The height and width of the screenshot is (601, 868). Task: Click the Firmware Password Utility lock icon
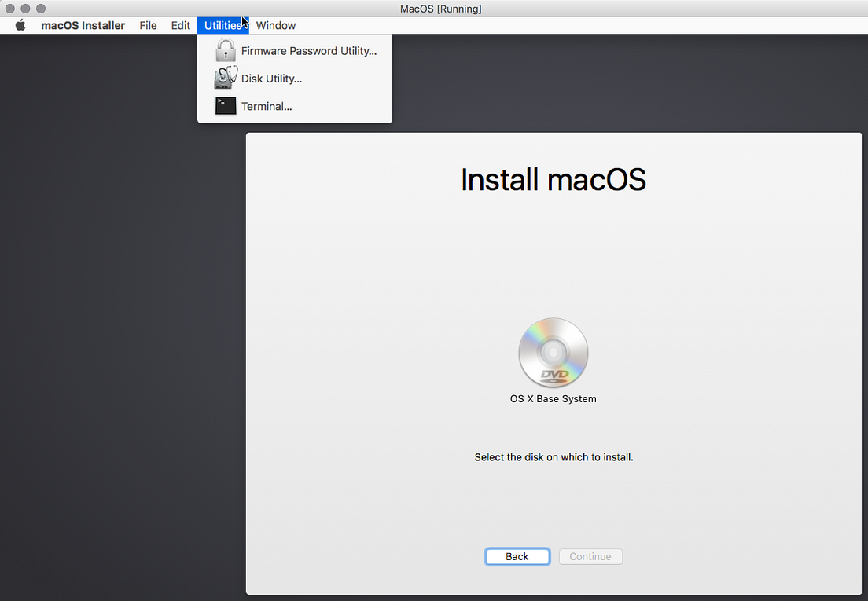pos(226,50)
